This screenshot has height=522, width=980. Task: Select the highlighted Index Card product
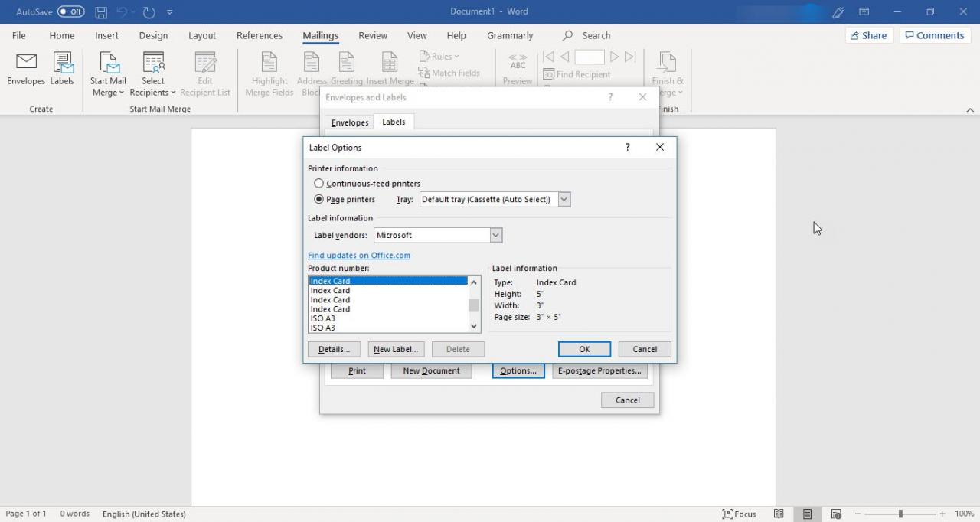pyautogui.click(x=387, y=281)
